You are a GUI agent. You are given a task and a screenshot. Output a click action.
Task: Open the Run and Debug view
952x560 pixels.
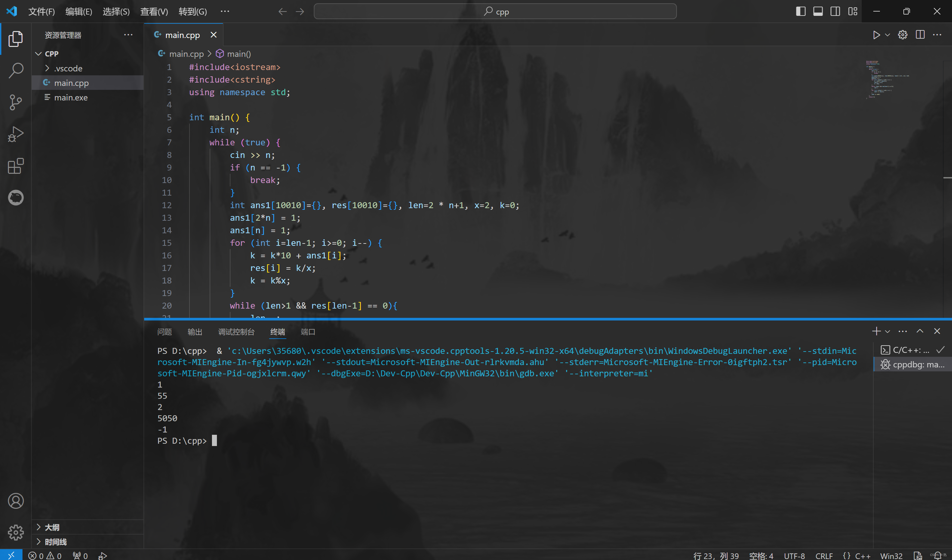point(16,134)
